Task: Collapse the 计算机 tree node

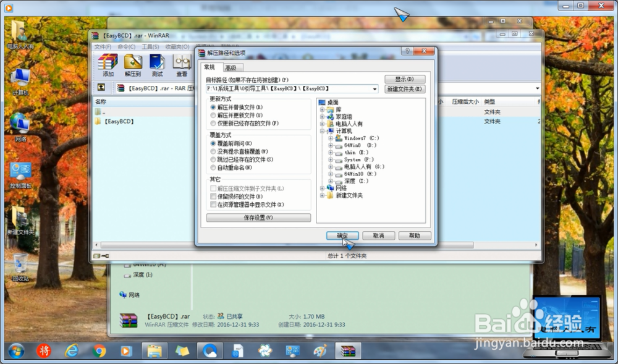Action: point(323,131)
